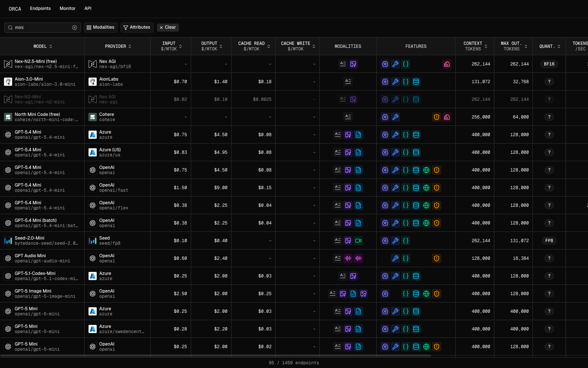Viewport: 588px width, 368px height.
Task: Click the "GPT Audio Mini" model name
Action: (x=30, y=256)
